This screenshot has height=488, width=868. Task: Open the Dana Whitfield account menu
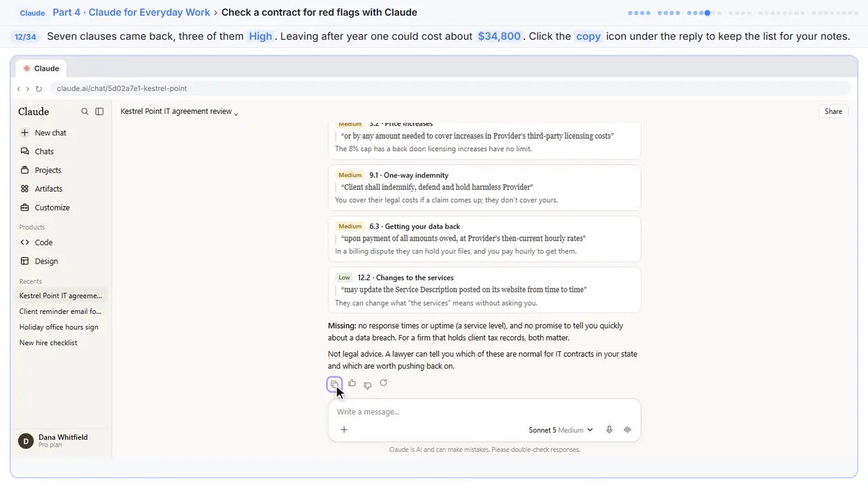pyautogui.click(x=62, y=441)
